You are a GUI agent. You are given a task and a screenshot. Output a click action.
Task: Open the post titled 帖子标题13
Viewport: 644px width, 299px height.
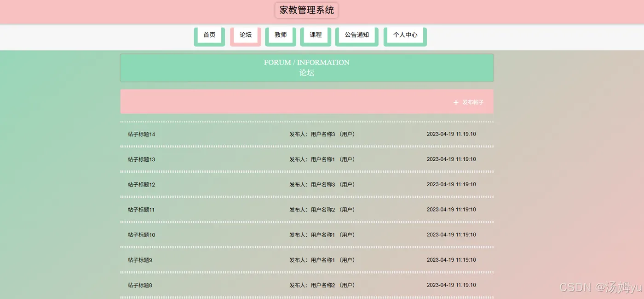tap(142, 159)
